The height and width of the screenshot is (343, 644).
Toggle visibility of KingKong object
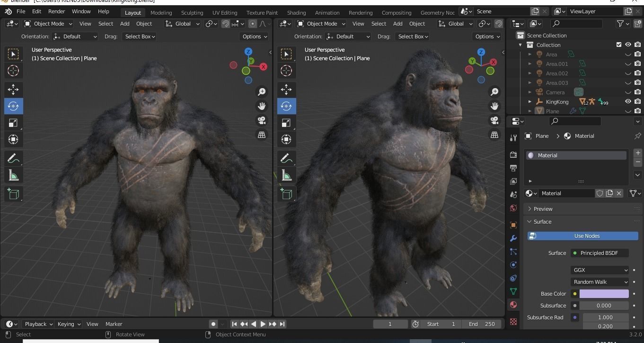628,101
